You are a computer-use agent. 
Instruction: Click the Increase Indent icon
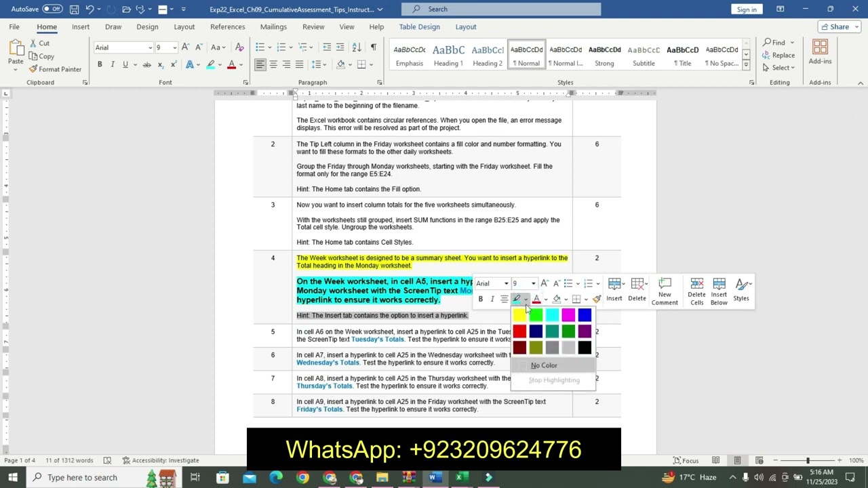[x=340, y=47]
